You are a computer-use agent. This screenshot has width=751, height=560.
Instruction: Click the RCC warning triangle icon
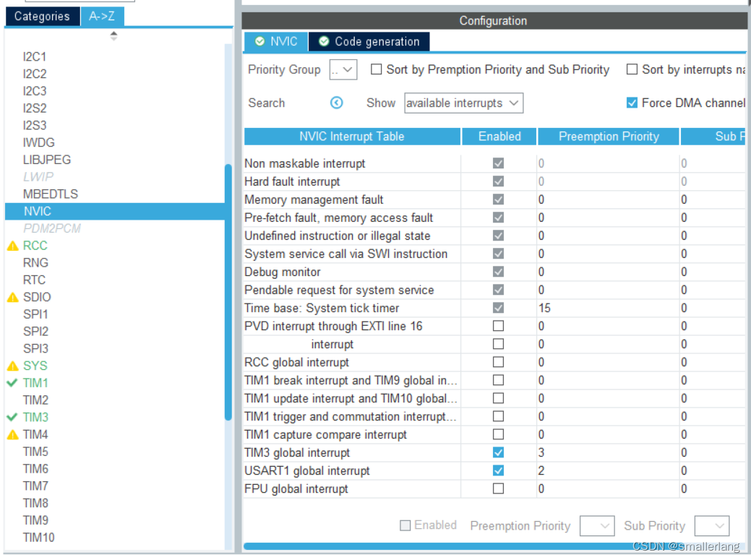tap(13, 246)
